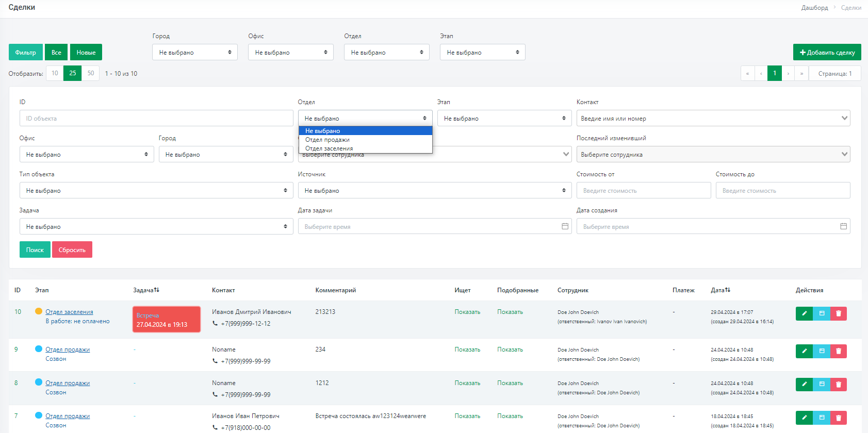
Task: Open archive icon for deal 10
Action: point(822,313)
